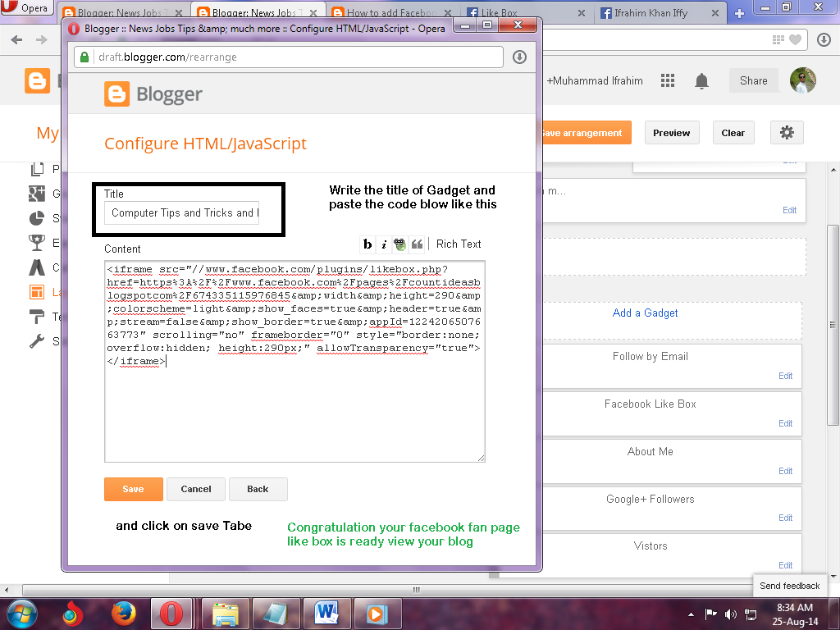Viewport: 840px width, 630px height.
Task: Open the Settings wrench sidebar icon
Action: click(37, 341)
